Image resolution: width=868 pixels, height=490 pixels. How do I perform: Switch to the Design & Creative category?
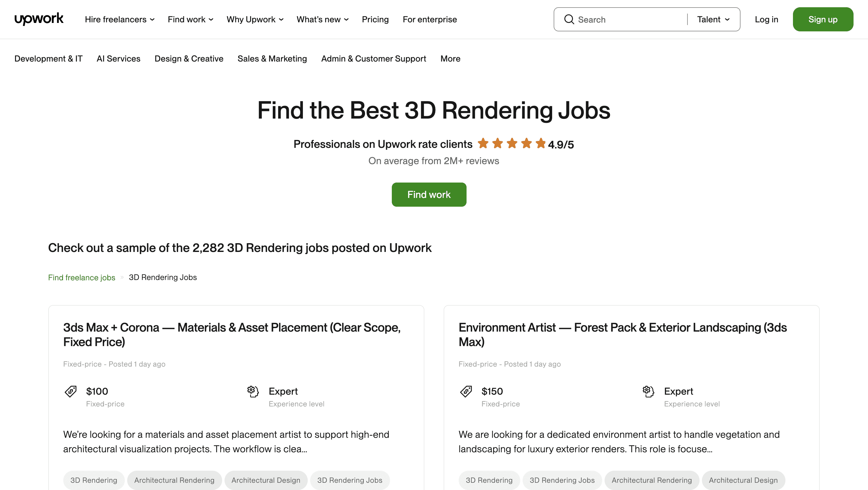tap(189, 58)
